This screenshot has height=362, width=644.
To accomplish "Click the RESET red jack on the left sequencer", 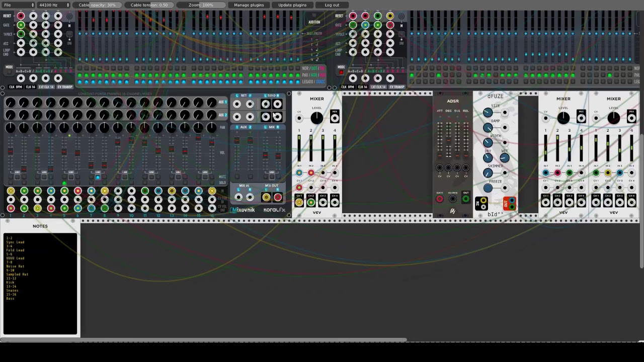I will coord(21,16).
